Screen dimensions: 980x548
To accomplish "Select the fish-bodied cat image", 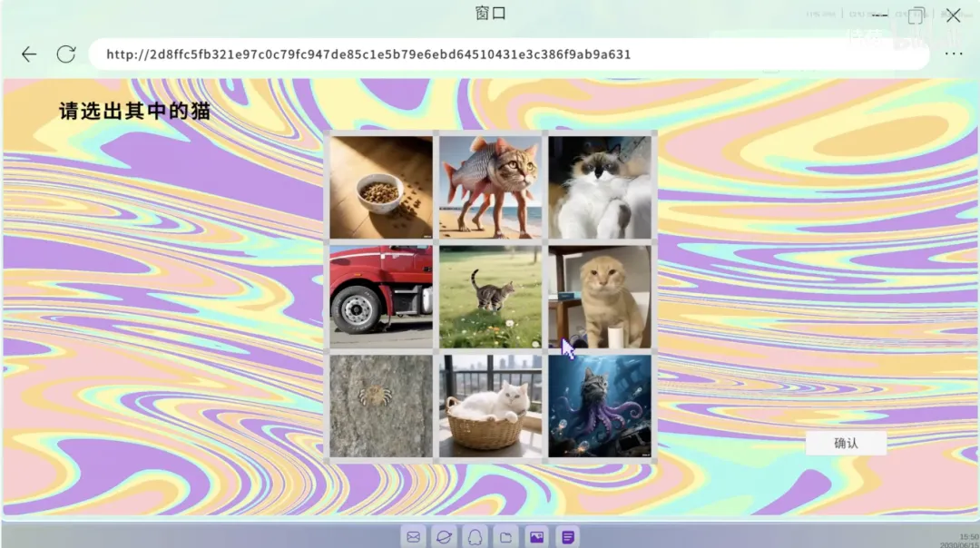I will tap(491, 188).
